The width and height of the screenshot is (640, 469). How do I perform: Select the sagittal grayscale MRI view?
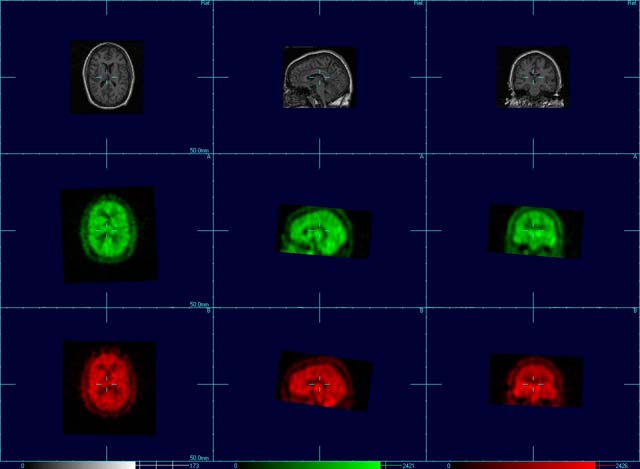tap(319, 77)
